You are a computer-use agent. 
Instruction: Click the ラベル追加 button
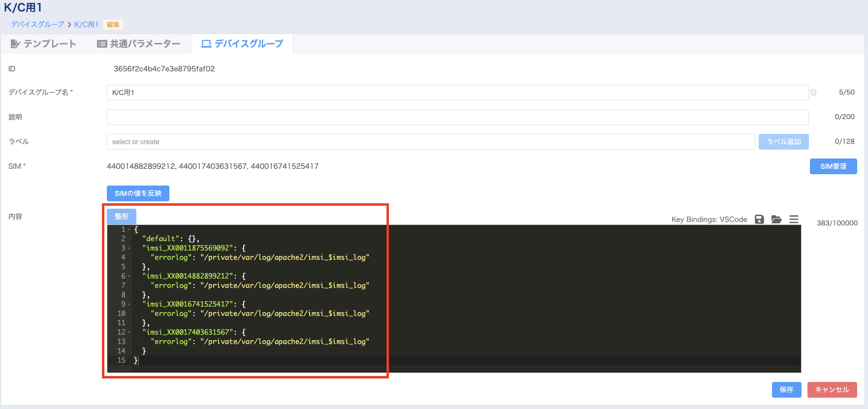784,142
